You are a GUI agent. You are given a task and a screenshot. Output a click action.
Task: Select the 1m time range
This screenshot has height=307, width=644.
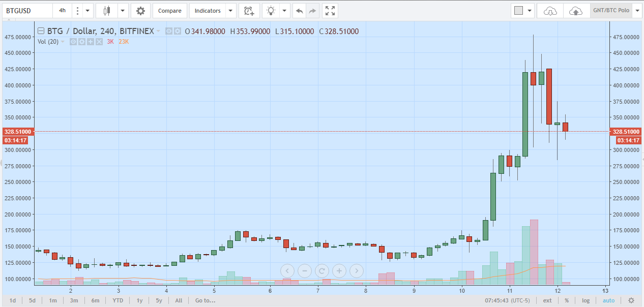pyautogui.click(x=52, y=300)
